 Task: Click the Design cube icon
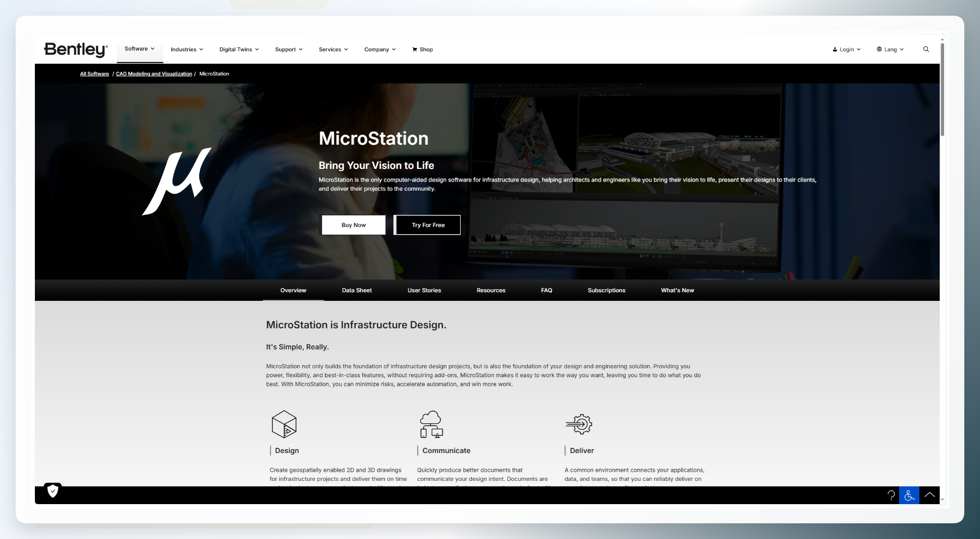[284, 424]
